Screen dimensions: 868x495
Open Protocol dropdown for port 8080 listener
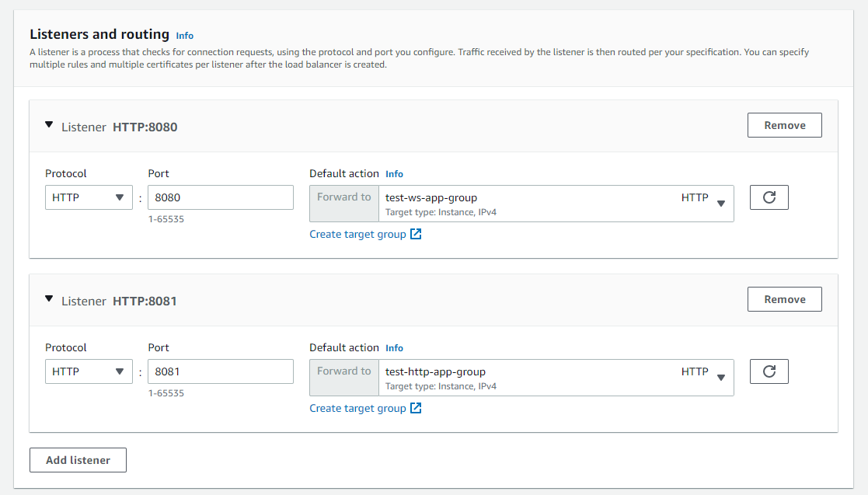click(x=87, y=197)
